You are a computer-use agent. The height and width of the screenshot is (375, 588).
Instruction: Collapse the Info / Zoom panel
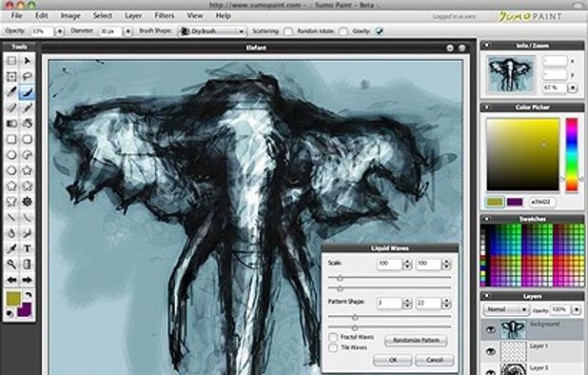pos(486,46)
